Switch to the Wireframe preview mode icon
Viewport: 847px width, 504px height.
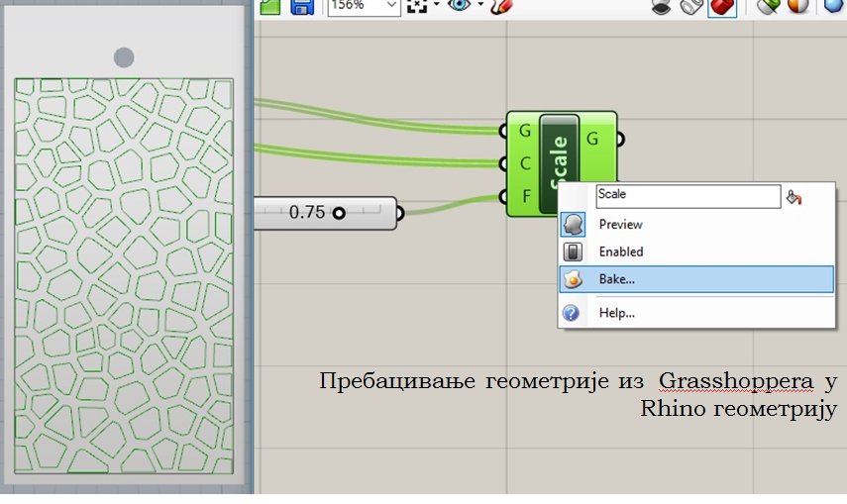(691, 7)
